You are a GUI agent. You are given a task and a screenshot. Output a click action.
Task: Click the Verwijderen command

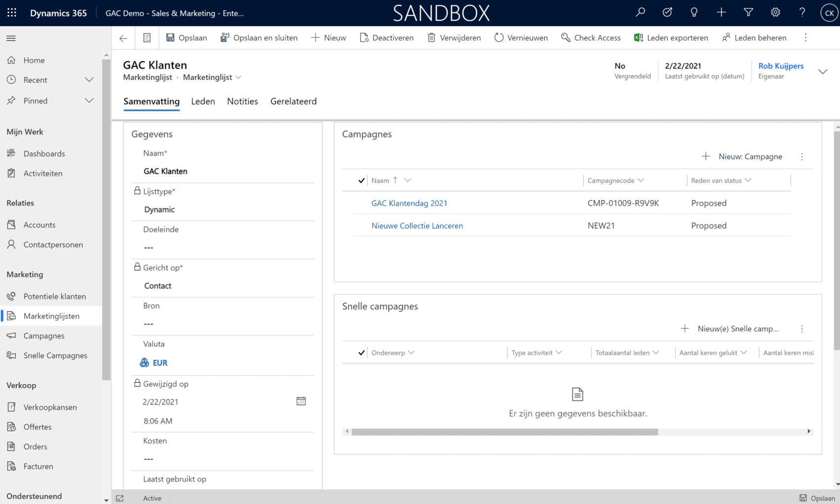(454, 38)
